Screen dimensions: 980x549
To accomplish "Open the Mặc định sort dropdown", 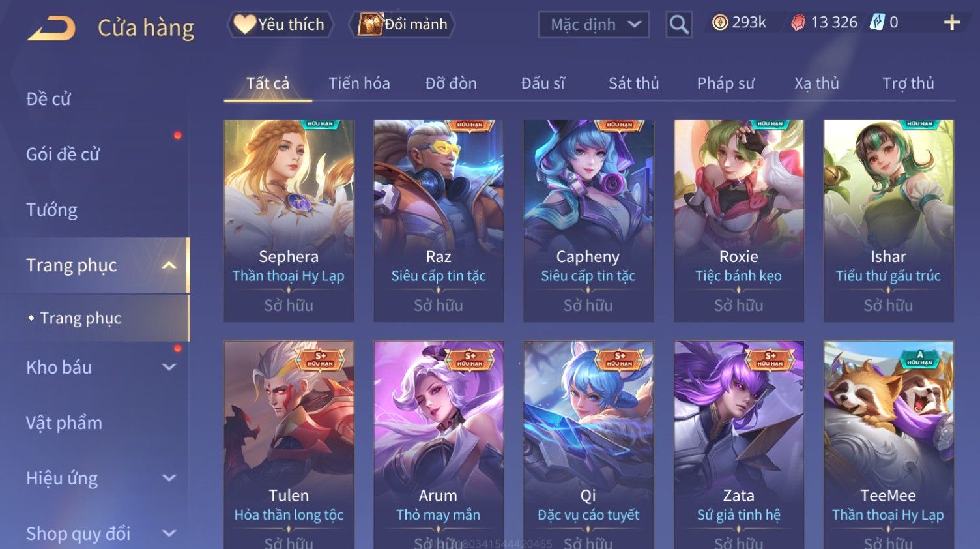I will coord(594,25).
